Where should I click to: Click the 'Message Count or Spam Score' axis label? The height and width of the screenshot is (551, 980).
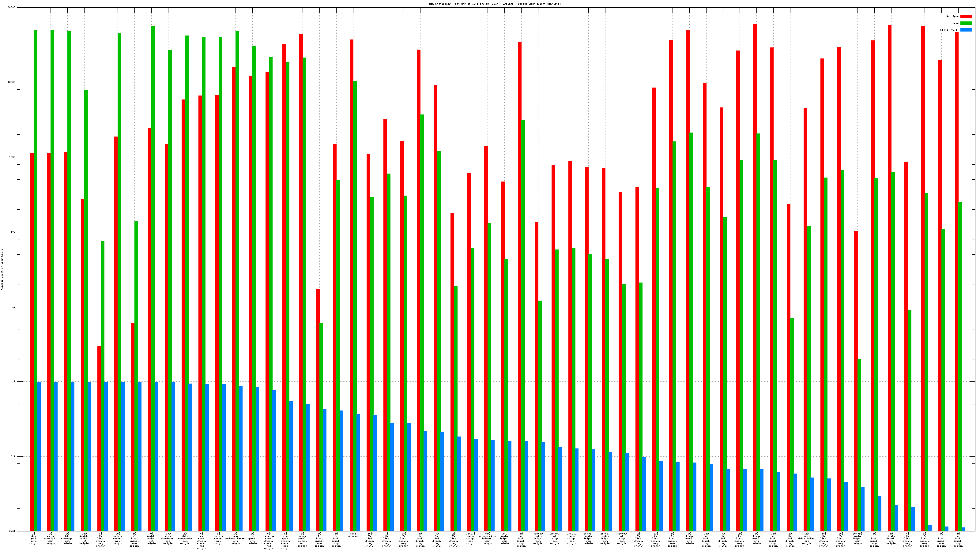coord(2,270)
